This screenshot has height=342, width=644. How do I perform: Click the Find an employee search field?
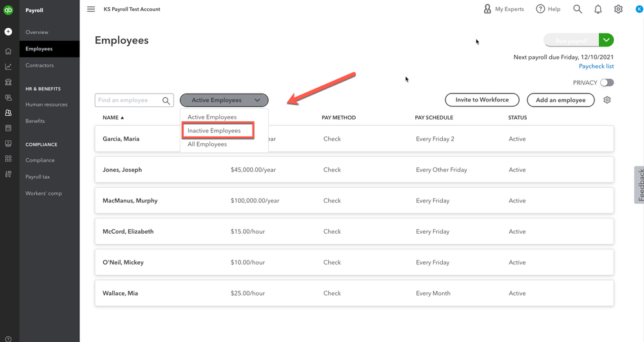tap(134, 100)
